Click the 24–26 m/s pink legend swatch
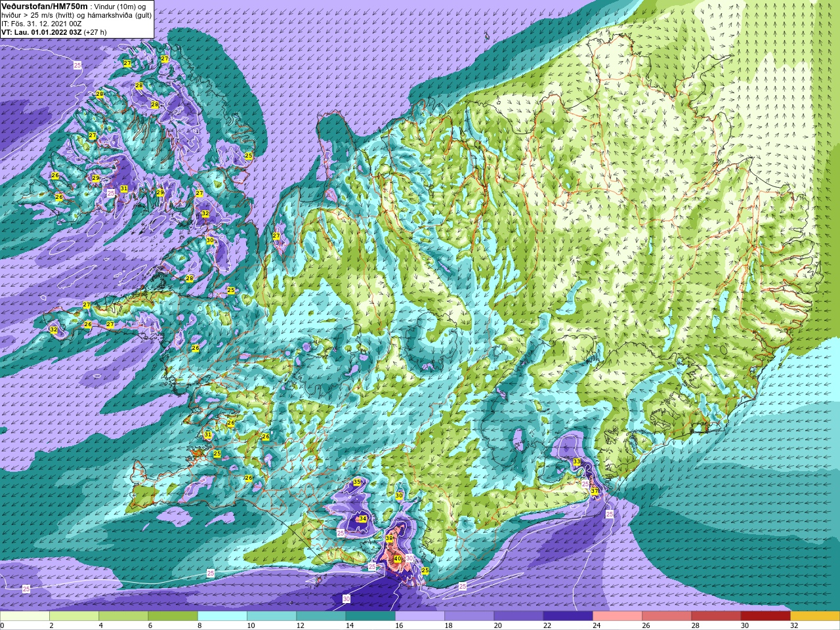This screenshot has width=840, height=630. tap(618, 616)
